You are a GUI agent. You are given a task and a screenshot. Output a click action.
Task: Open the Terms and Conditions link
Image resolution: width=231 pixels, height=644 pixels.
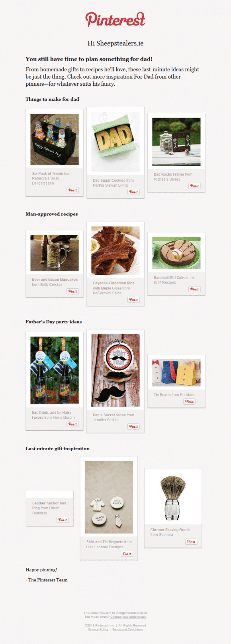(127, 630)
